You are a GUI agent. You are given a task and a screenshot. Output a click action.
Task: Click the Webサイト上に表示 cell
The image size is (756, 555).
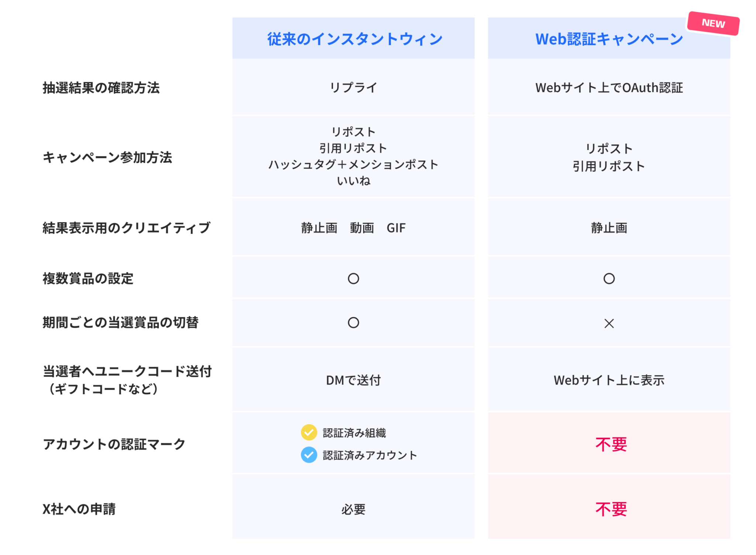tap(609, 380)
